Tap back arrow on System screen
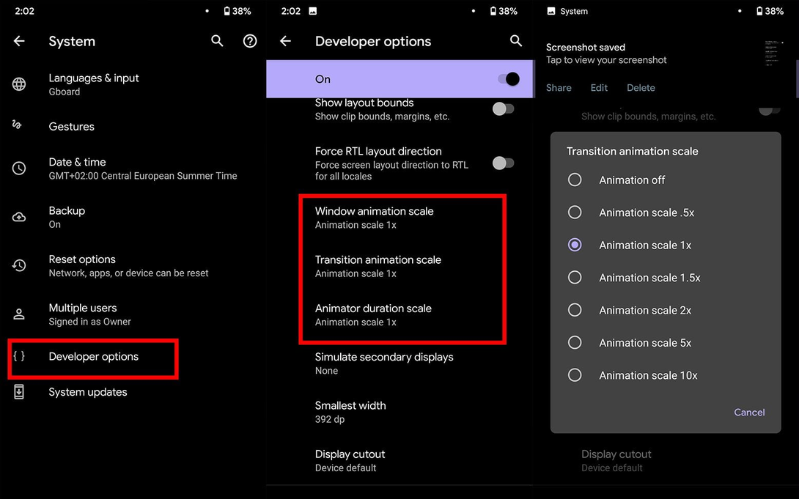The height and width of the screenshot is (499, 799). pyautogui.click(x=19, y=41)
